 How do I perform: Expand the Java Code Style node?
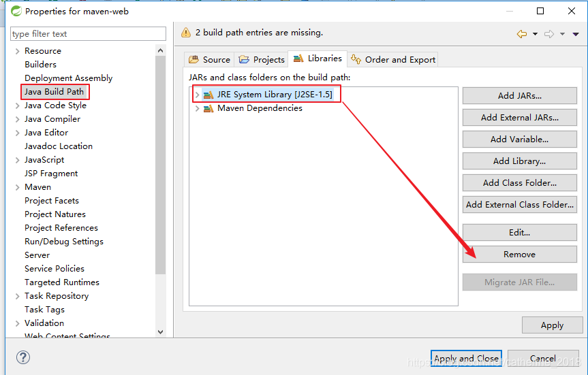click(x=17, y=106)
